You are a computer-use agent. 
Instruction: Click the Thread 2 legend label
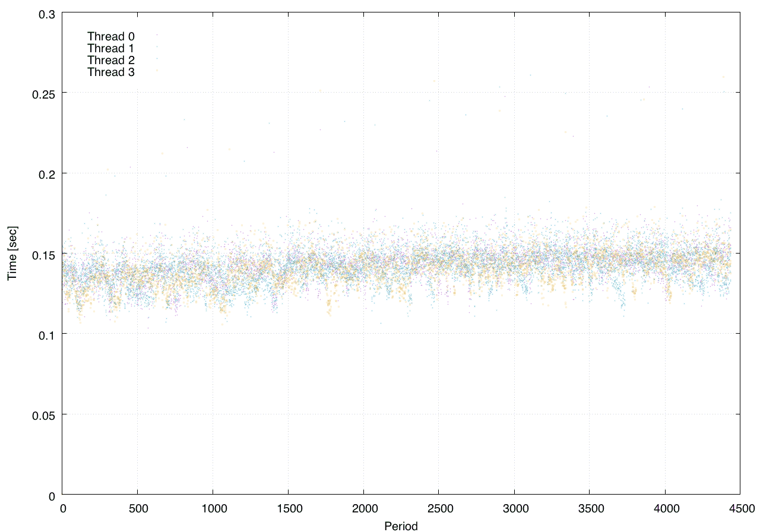111,60
